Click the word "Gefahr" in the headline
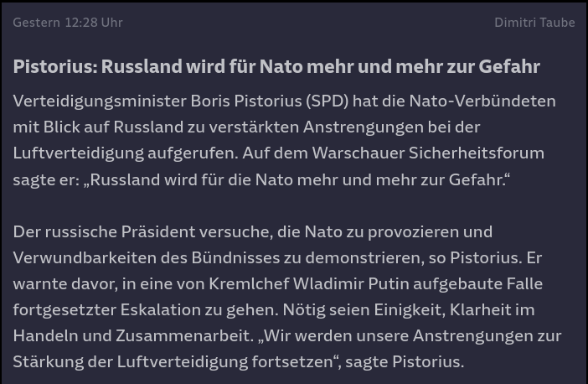This screenshot has height=384, width=588. coord(509,66)
